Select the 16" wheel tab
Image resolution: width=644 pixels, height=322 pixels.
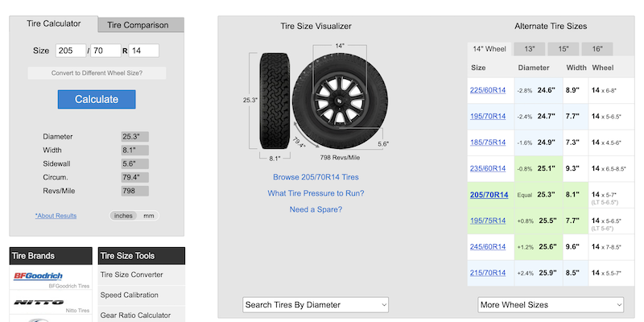click(597, 49)
